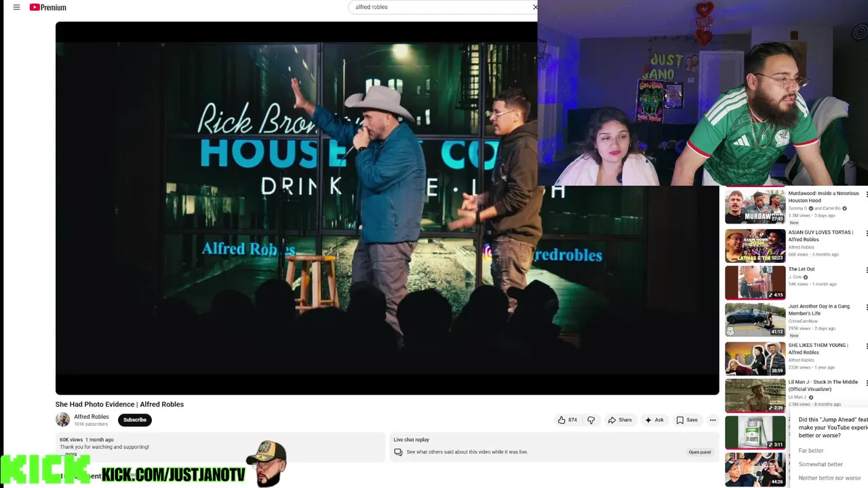The image size is (868, 488).
Task: Click the Murdawood video thumbnail
Action: (755, 206)
